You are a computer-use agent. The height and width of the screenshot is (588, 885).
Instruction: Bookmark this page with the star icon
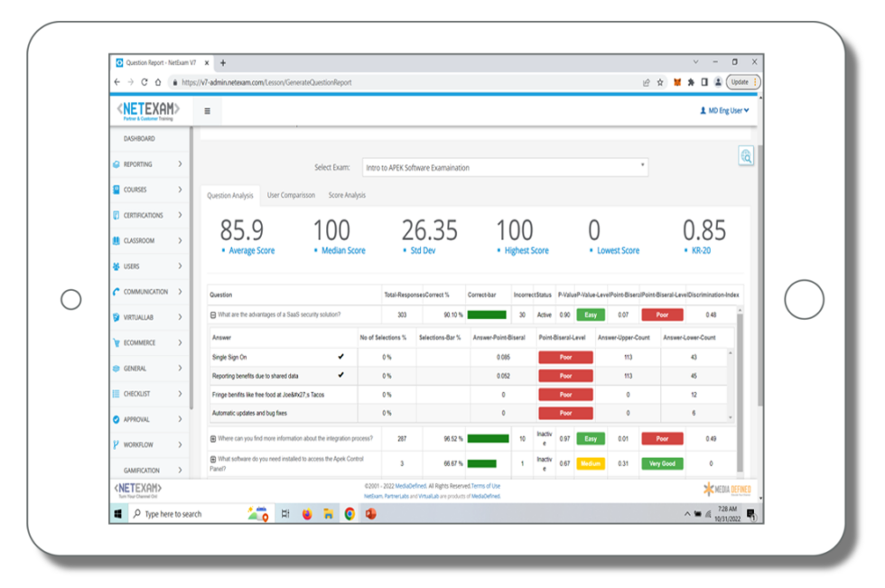coord(660,82)
